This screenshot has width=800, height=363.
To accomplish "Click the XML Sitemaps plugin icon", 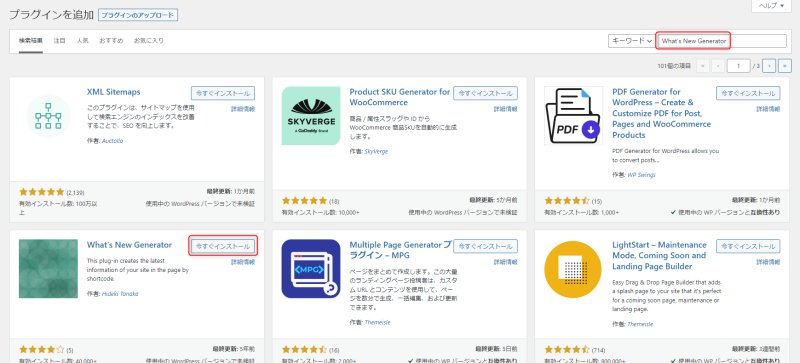I will pyautogui.click(x=48, y=116).
